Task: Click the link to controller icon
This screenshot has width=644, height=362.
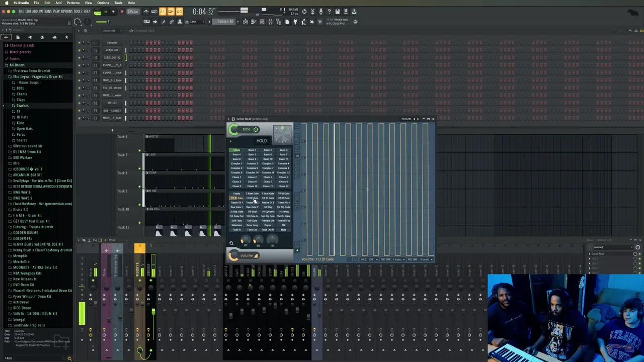Action: pos(172,22)
